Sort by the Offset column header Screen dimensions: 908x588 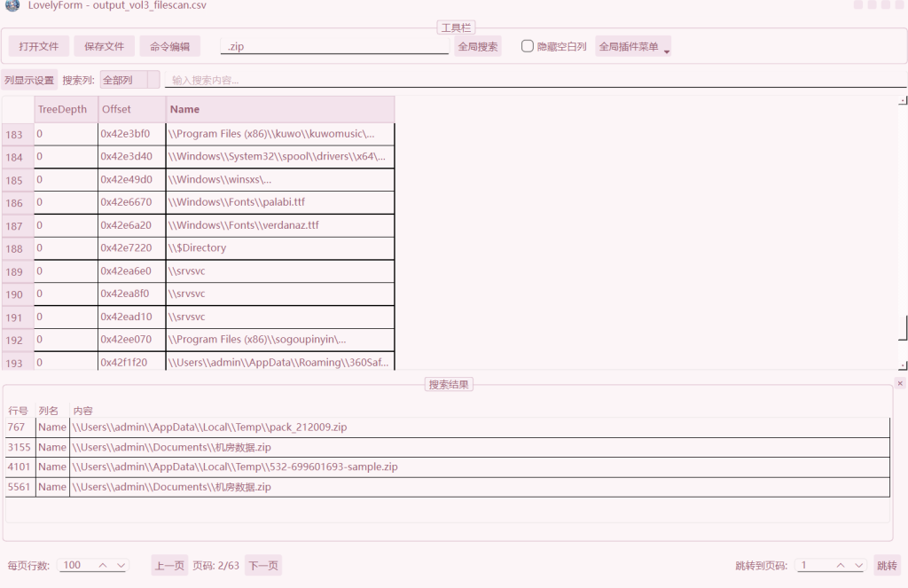pos(131,109)
